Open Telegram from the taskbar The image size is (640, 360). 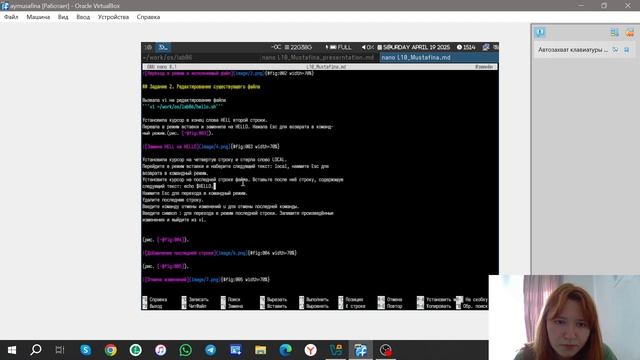[211, 350]
